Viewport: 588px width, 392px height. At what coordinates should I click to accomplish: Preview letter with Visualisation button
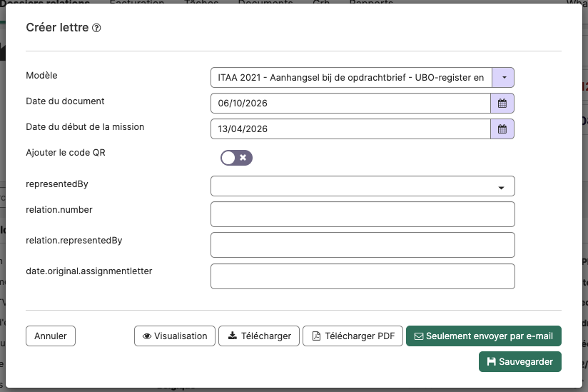[x=175, y=336]
